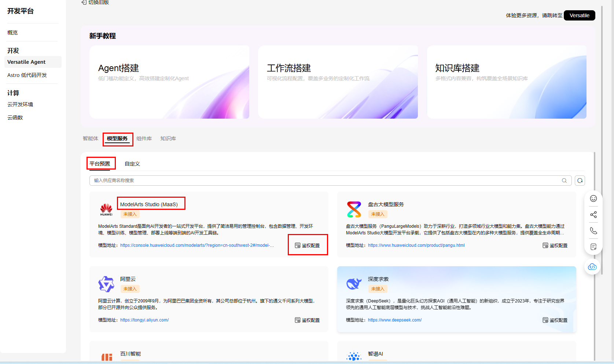Click the DeepSeek whale logo
The height and width of the screenshot is (364, 614).
pyautogui.click(x=354, y=284)
